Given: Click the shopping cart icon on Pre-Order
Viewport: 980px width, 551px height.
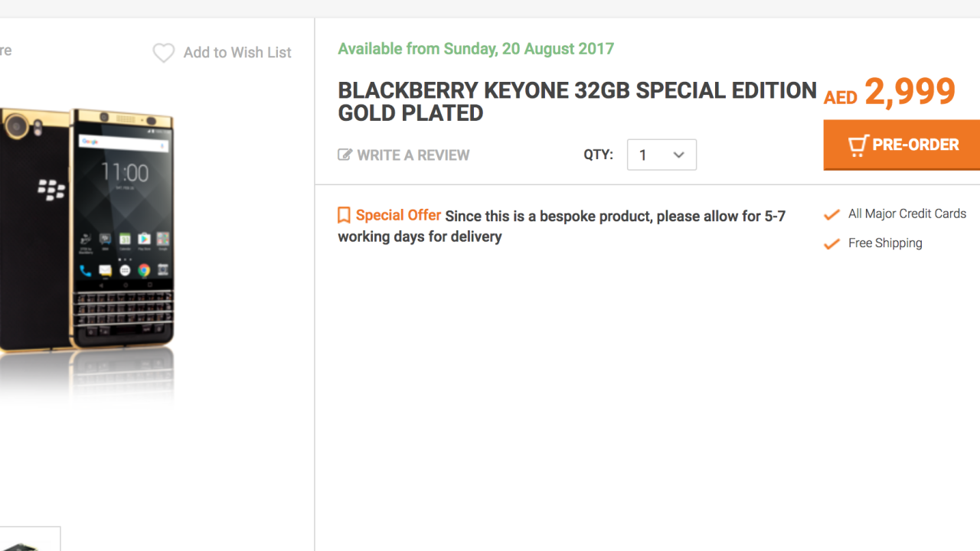Looking at the screenshot, I should (x=857, y=145).
